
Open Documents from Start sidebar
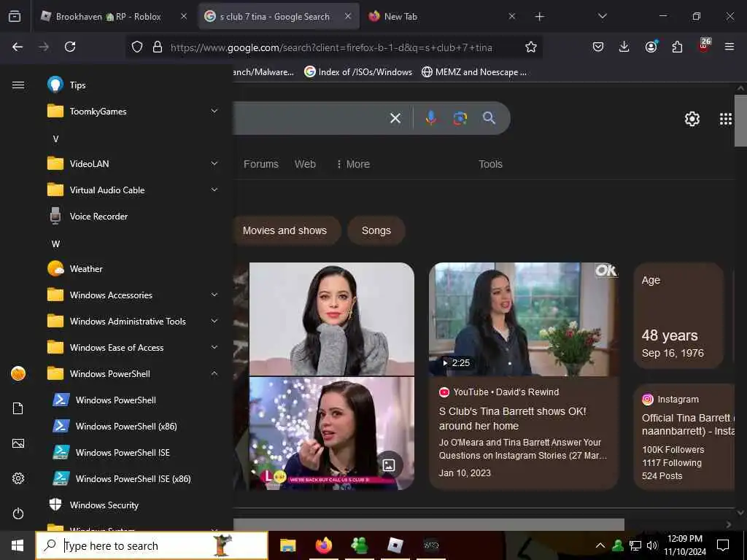click(x=18, y=408)
